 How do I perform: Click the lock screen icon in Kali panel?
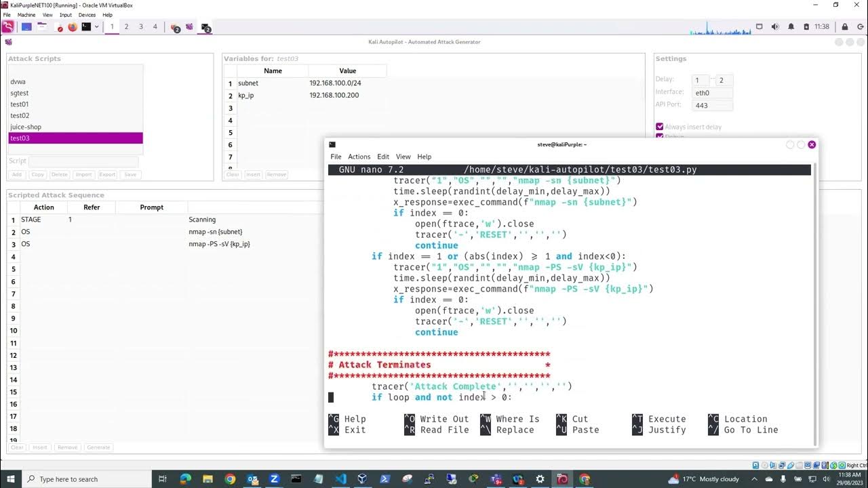coord(844,27)
